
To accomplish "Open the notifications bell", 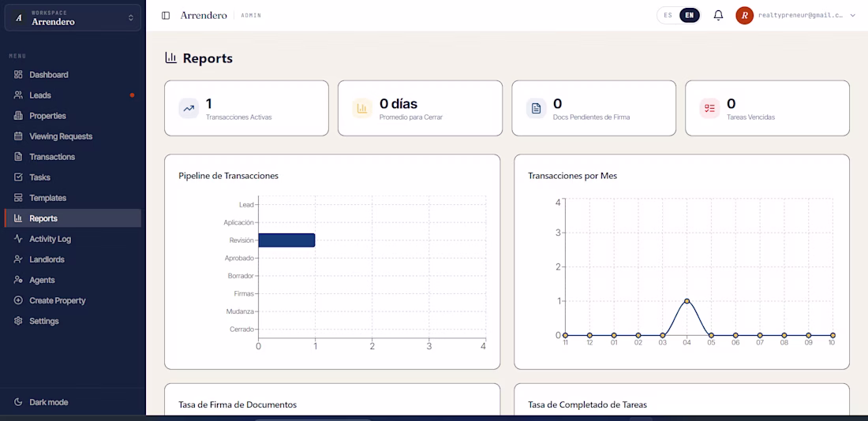I will 718,16.
